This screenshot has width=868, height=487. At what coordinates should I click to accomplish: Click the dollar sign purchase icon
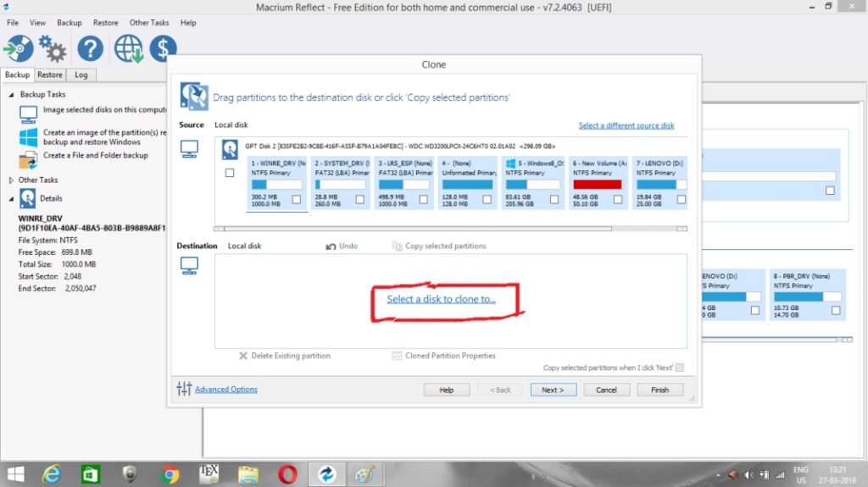click(x=163, y=49)
